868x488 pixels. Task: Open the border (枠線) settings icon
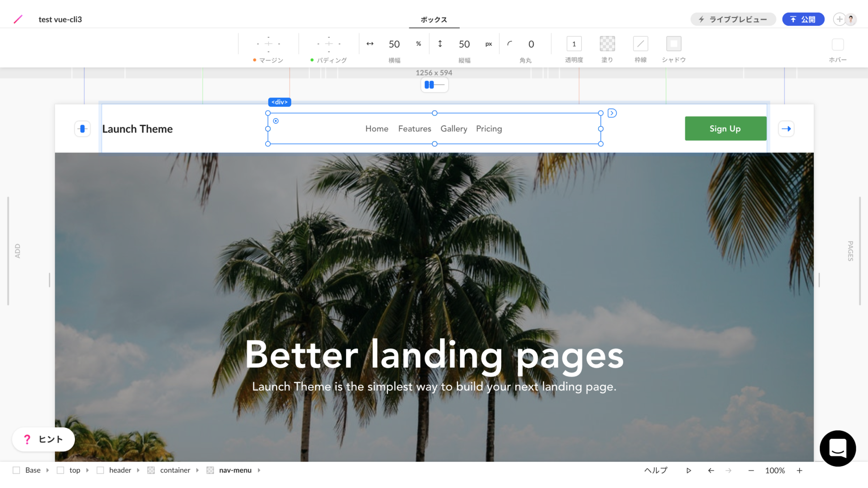[x=640, y=44]
